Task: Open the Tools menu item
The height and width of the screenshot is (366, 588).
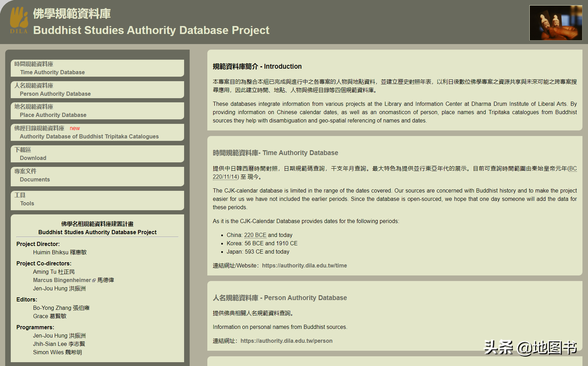Action: [x=97, y=200]
